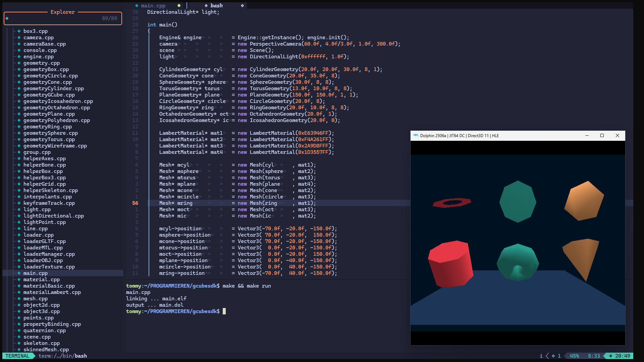Viewport: 644px width, 362px height.
Task: Select lightDirectional.cpp
Action: pyautogui.click(x=54, y=216)
